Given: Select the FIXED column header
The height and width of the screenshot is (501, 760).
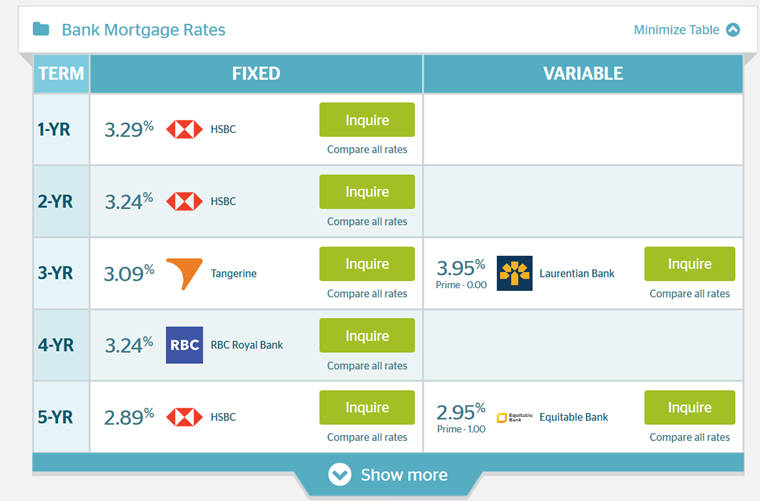Looking at the screenshot, I should point(256,74).
